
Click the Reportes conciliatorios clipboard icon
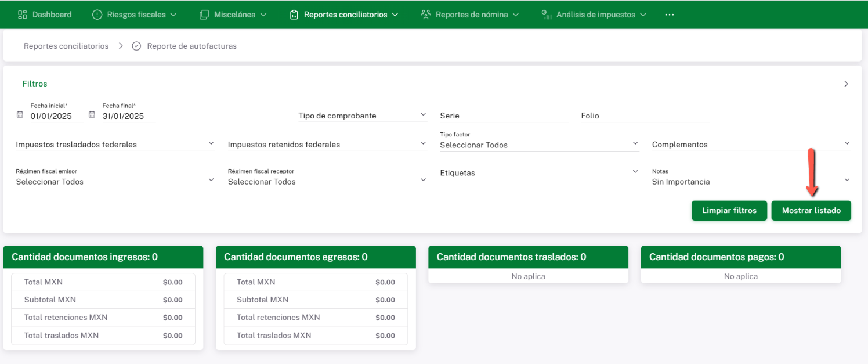[x=294, y=15]
